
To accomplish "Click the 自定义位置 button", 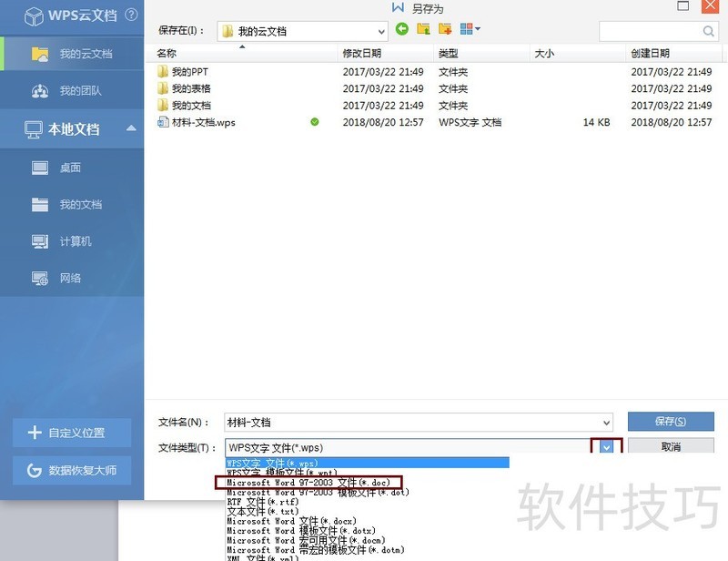I will click(72, 433).
